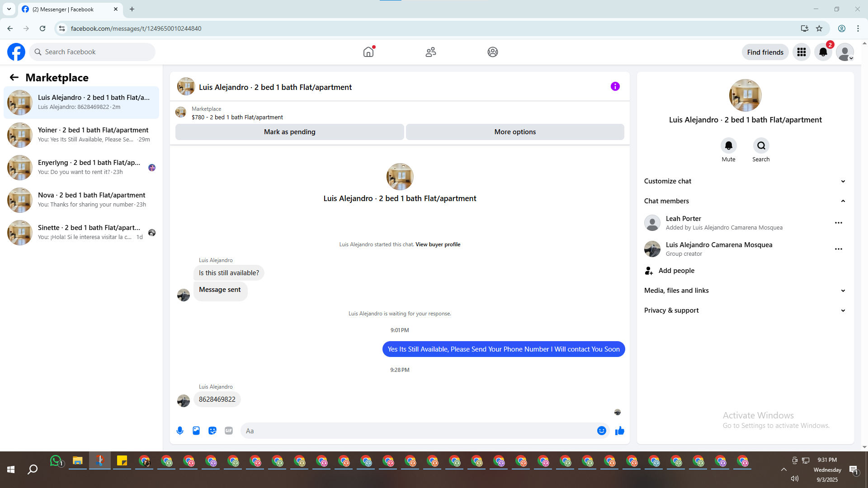
Task: Select the Luis Alejandro conversation in list
Action: (81, 103)
